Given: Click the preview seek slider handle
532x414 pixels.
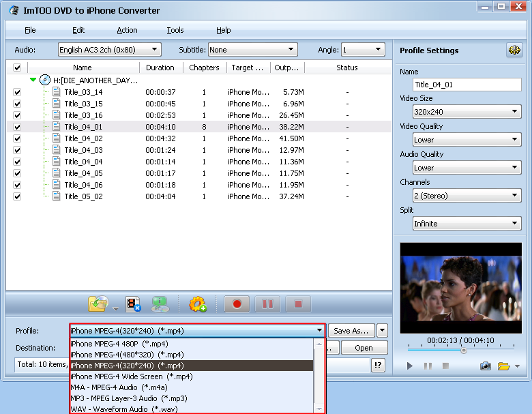Looking at the screenshot, I should [x=464, y=350].
